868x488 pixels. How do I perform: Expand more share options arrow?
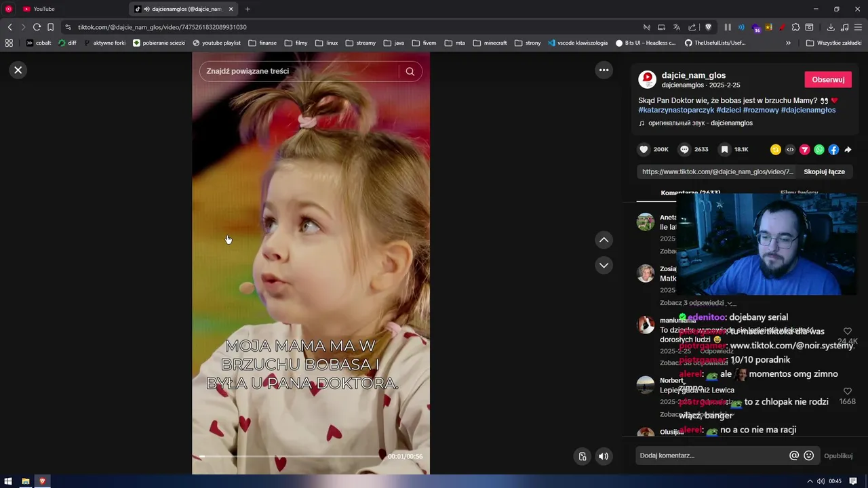(x=848, y=150)
